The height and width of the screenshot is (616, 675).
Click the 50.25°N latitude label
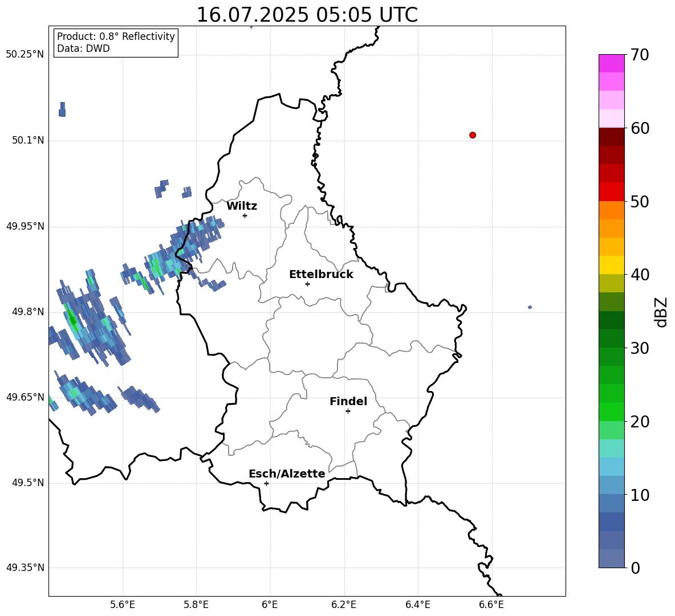pos(25,54)
